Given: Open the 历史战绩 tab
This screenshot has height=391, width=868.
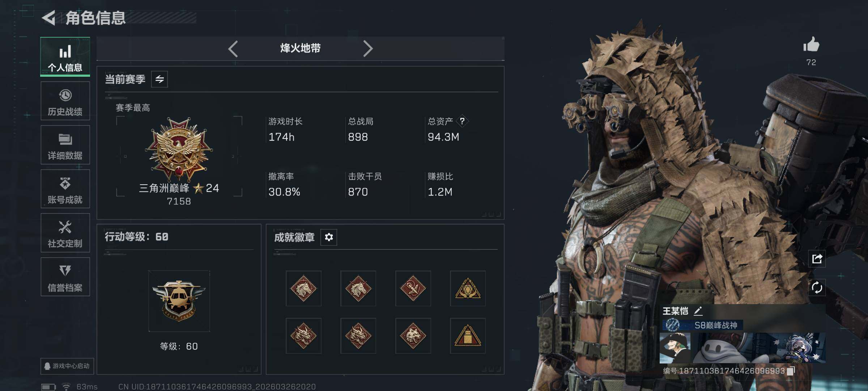Looking at the screenshot, I should pos(65,101).
